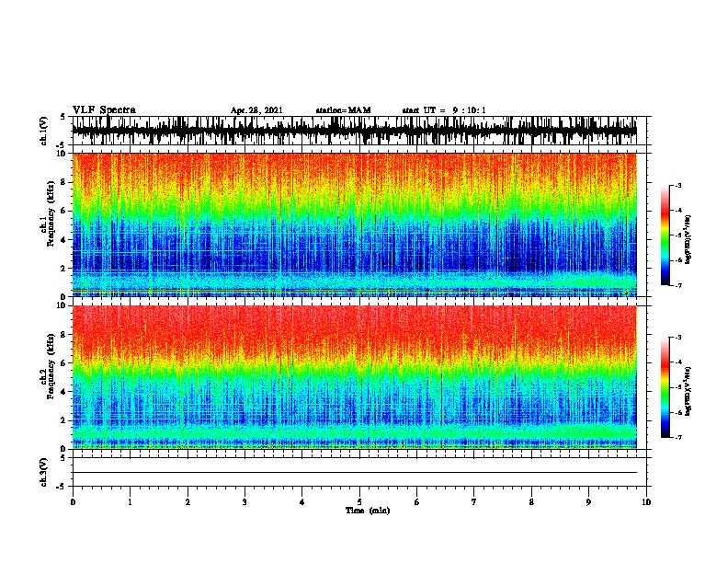Click the ch.1 spectrogram color scale bar

[665, 236]
